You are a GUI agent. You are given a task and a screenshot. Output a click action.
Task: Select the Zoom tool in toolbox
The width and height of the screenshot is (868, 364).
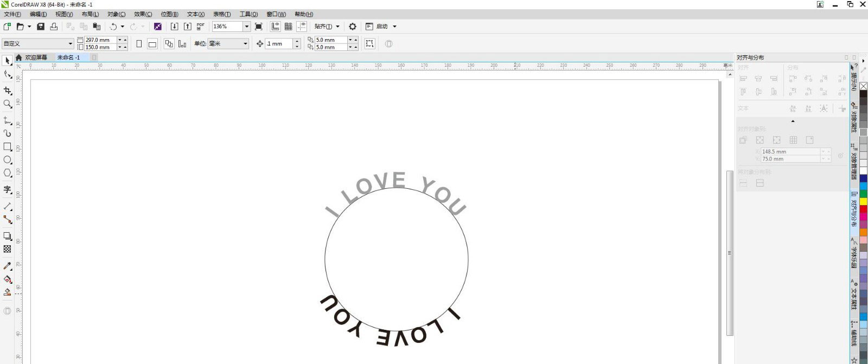[x=8, y=104]
